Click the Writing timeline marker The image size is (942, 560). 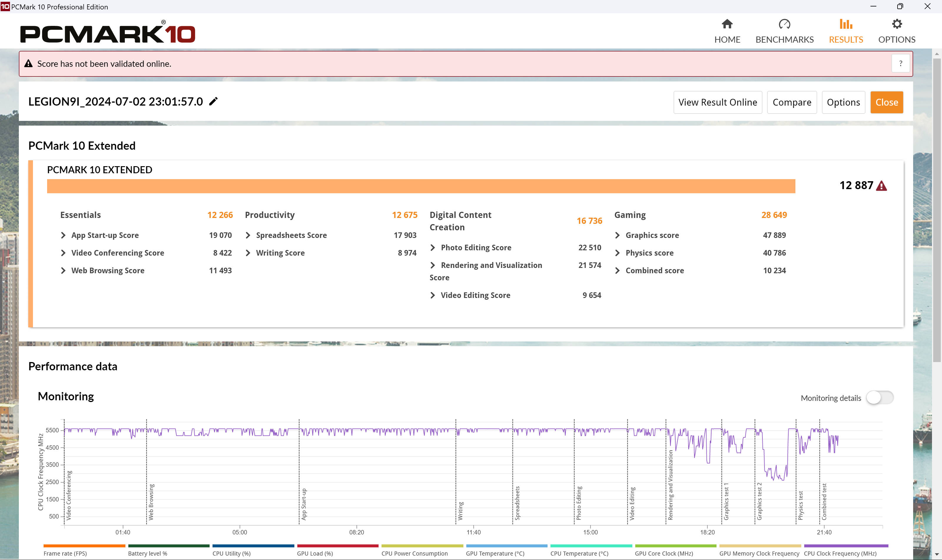pyautogui.click(x=460, y=511)
